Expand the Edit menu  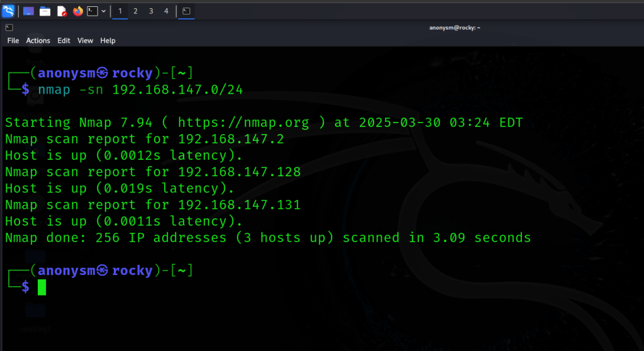[x=64, y=40]
